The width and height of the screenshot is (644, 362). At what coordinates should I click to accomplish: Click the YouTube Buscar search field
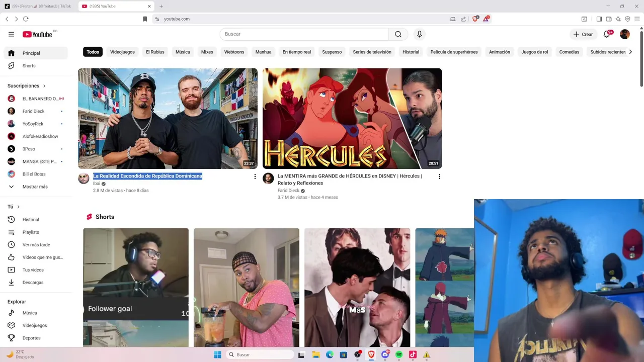tap(304, 34)
